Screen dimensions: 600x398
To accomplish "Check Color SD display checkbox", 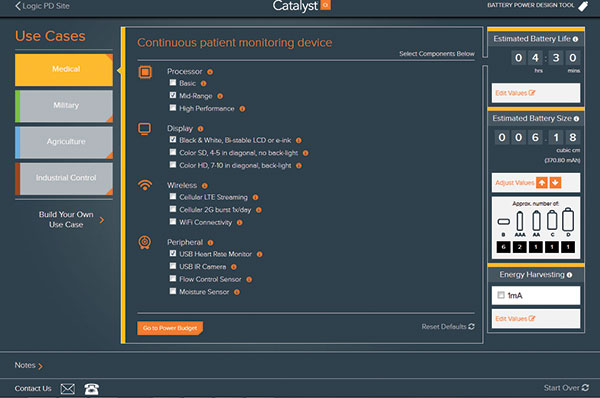I will point(173,152).
